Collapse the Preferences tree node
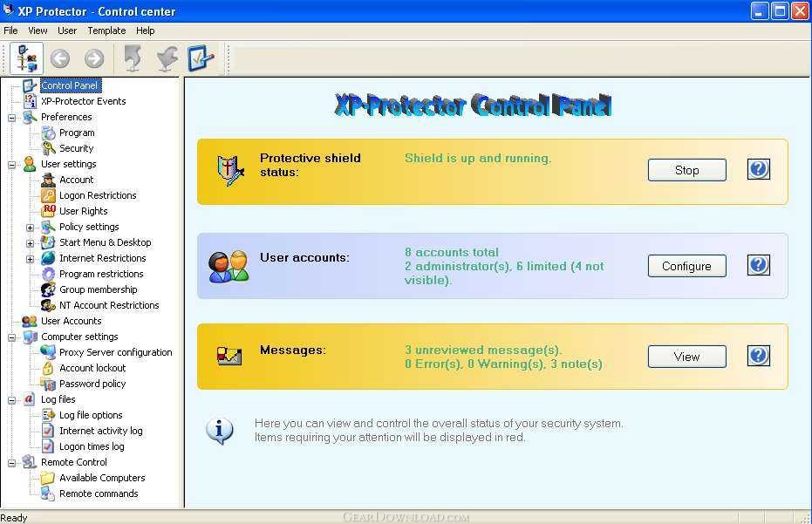Image resolution: width=812 pixels, height=524 pixels. [x=11, y=118]
